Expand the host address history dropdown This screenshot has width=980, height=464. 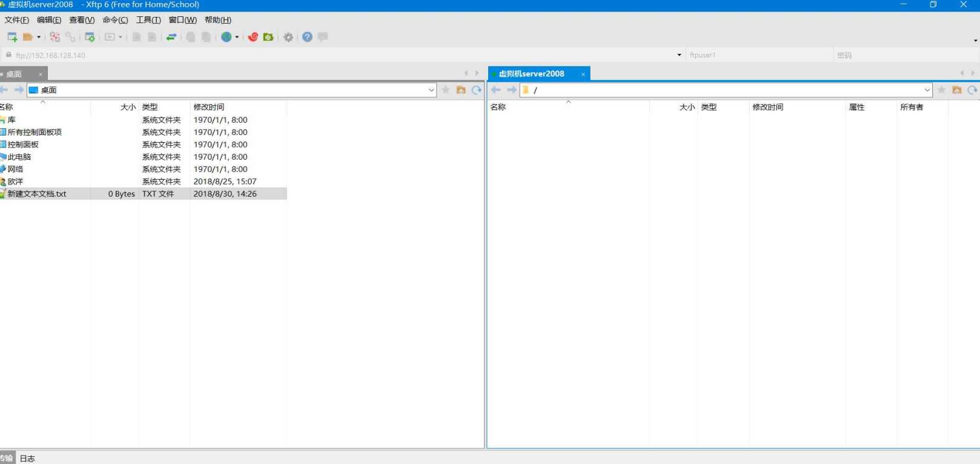[x=679, y=55]
